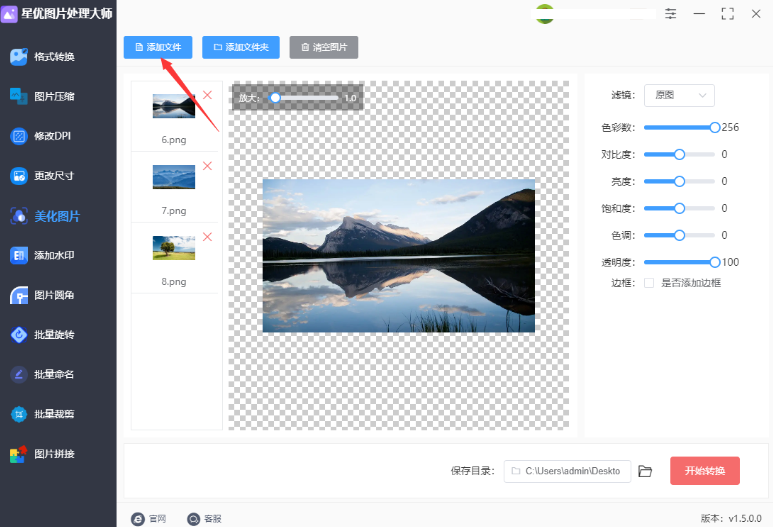This screenshot has width=773, height=527.
Task: Switch to 图片拼接 menu label
Action: pyautogui.click(x=54, y=454)
